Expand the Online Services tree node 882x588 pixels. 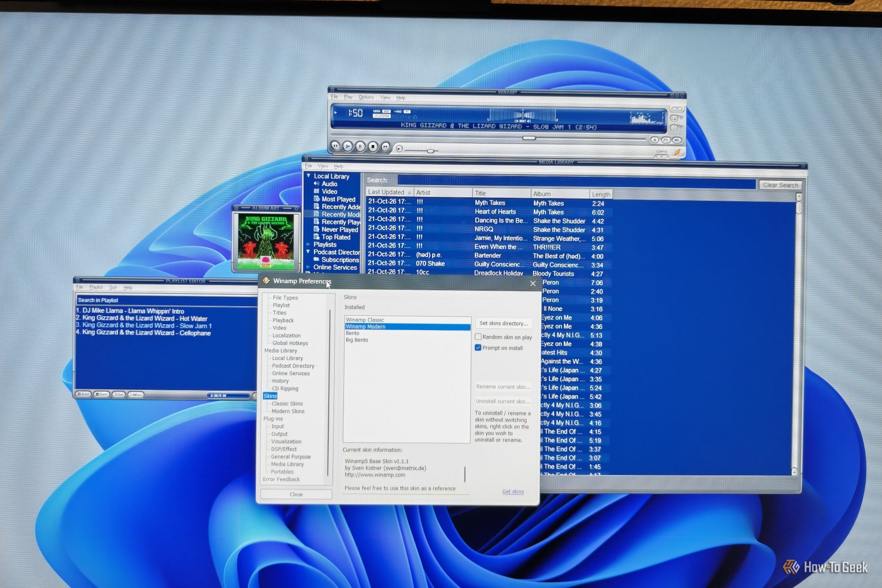coord(308,267)
